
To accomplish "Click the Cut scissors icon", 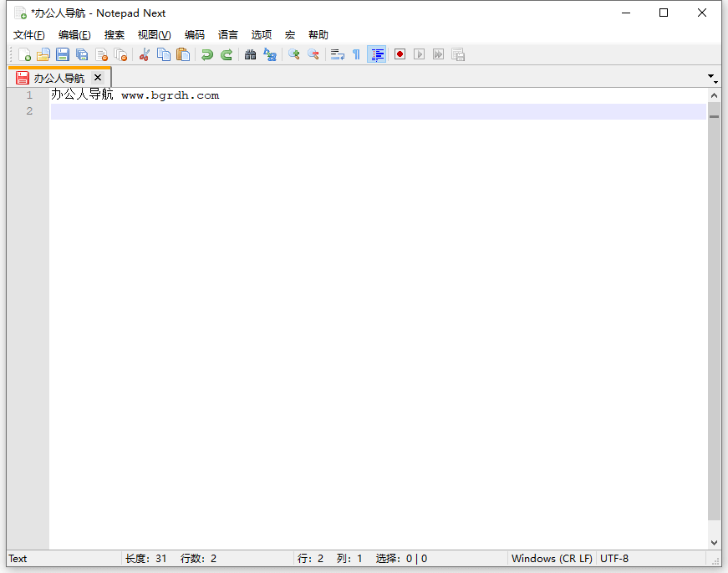I will point(145,54).
